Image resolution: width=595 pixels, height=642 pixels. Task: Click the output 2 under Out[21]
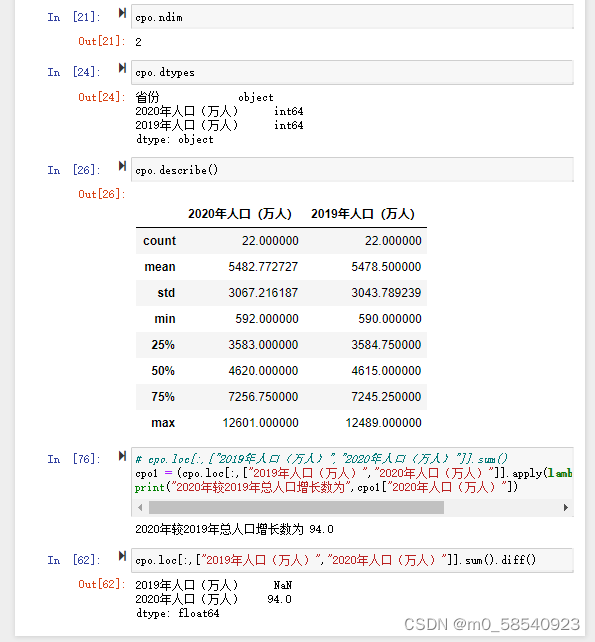click(138, 42)
